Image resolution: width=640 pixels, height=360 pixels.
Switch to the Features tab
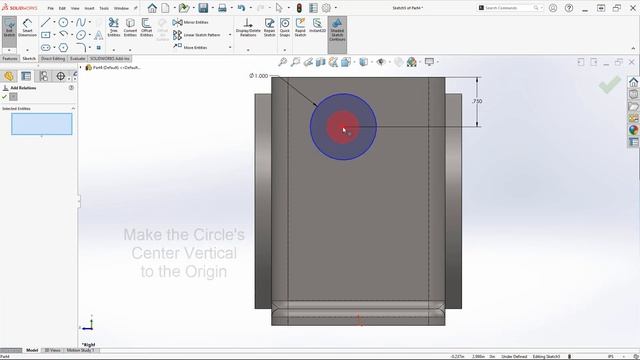tap(10, 59)
